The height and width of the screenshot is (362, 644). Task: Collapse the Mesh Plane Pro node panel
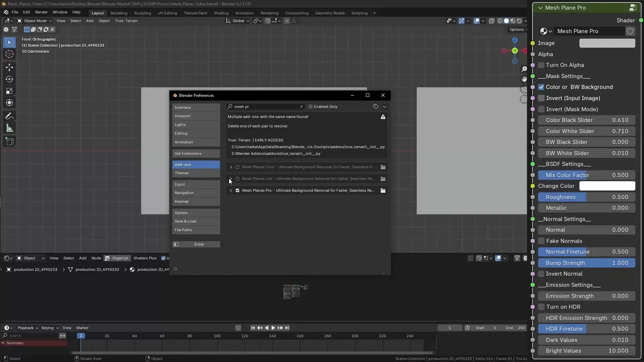coord(540,8)
